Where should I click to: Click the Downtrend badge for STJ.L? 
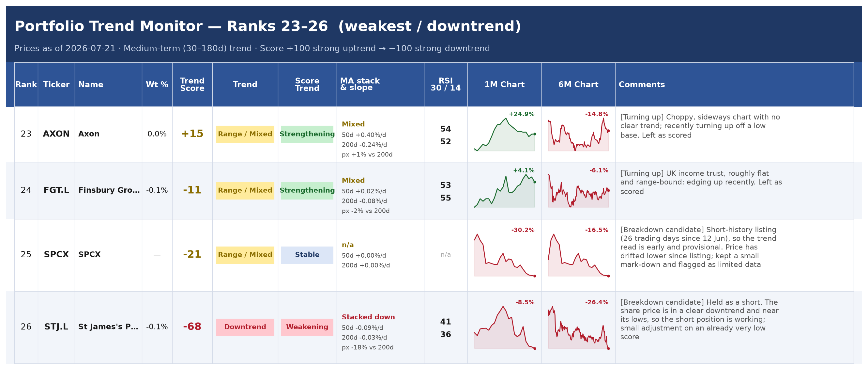(x=245, y=327)
